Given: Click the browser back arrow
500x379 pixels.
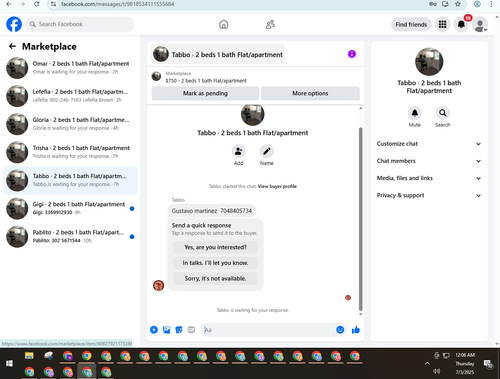Looking at the screenshot, I should (x=9, y=4).
